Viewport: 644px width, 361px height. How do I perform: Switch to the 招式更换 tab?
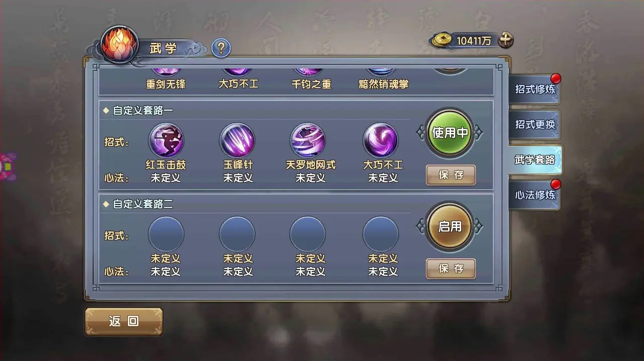(534, 124)
